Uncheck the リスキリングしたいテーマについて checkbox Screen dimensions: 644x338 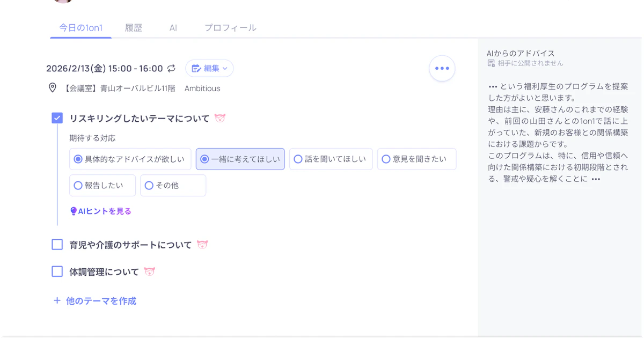tap(57, 118)
